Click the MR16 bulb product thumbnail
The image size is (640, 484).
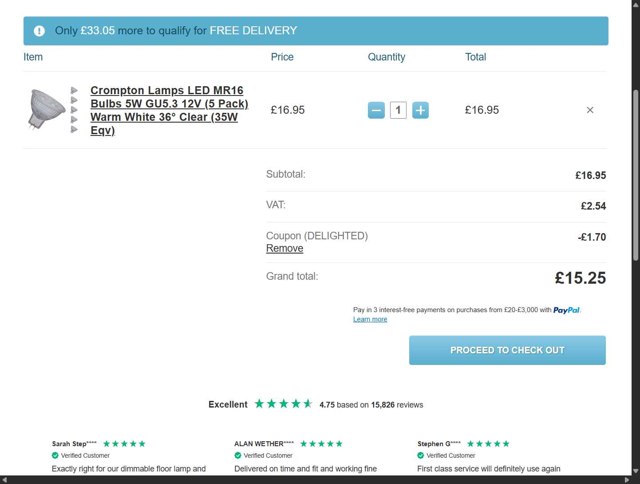(x=46, y=109)
